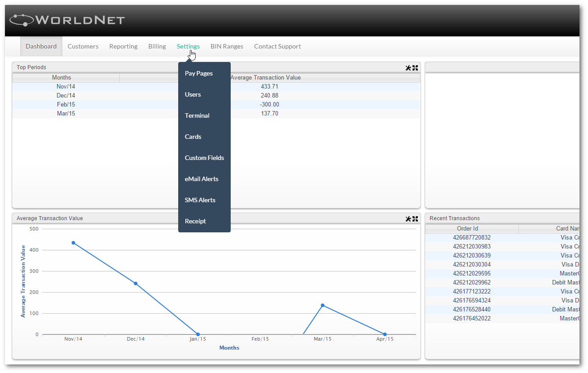588x373 pixels.
Task: Click the Nov/14 data point on chart
Action: (x=73, y=243)
